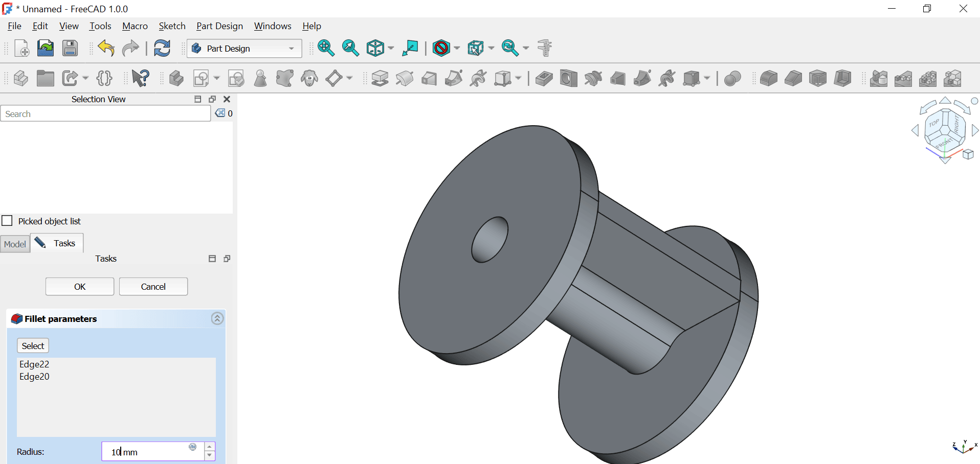Switch to the Model tab
Screen dimensions: 980x464
(x=15, y=244)
